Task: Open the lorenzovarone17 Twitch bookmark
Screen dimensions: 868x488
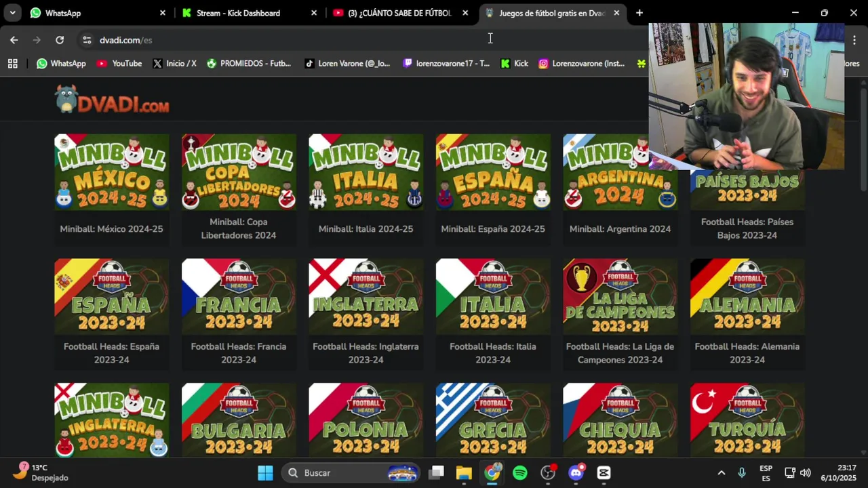Action: (446, 63)
